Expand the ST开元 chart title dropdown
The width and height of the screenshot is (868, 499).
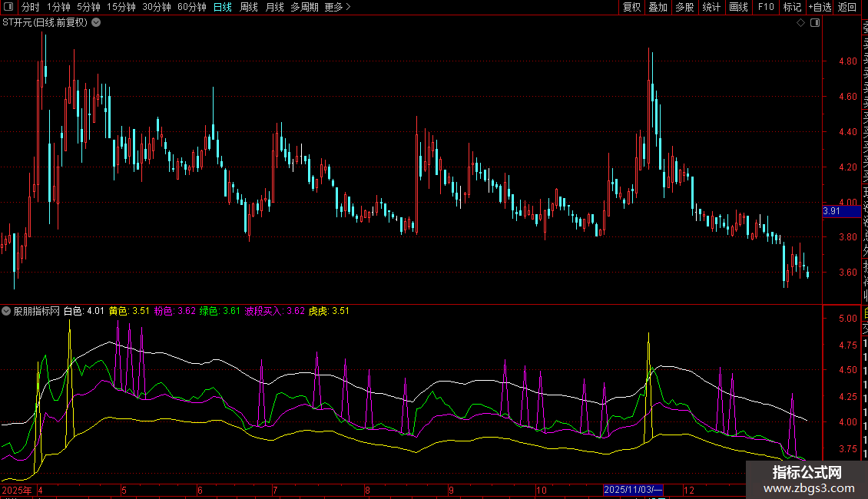tap(96, 22)
